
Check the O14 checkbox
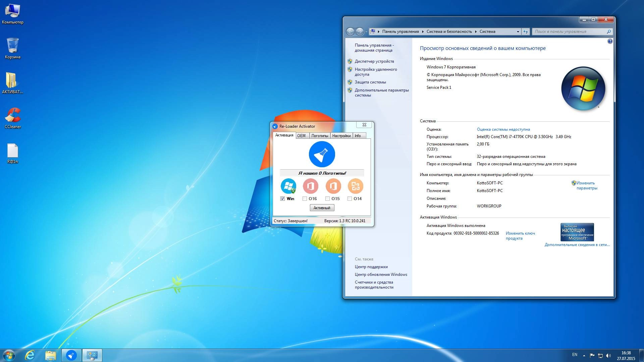pos(350,199)
